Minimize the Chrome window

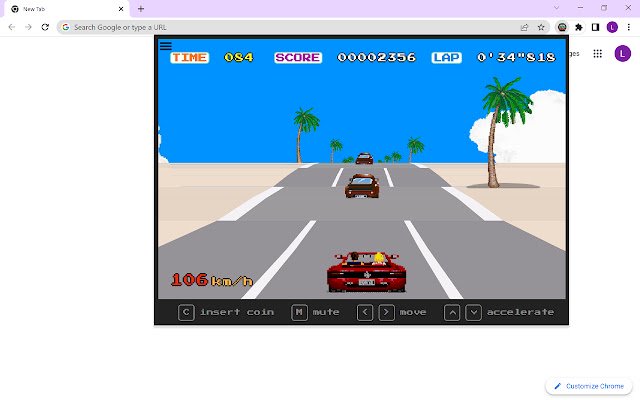click(x=580, y=8)
